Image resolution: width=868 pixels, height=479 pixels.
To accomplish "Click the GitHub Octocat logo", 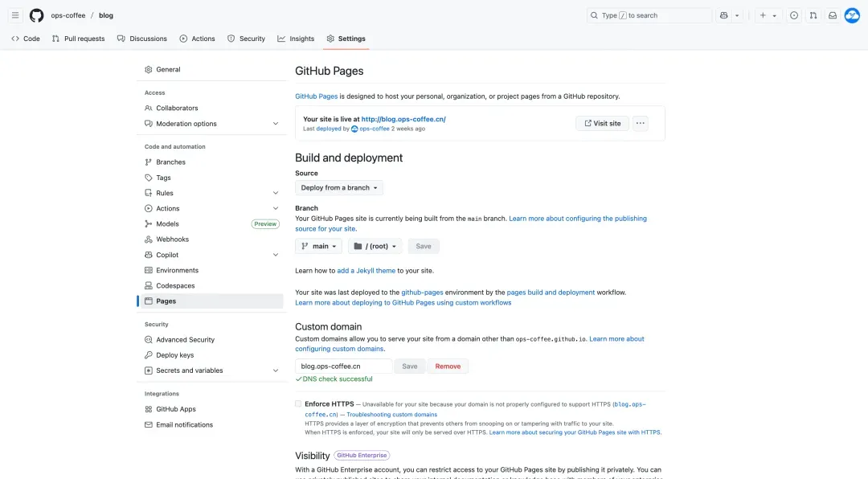I will [x=36, y=15].
